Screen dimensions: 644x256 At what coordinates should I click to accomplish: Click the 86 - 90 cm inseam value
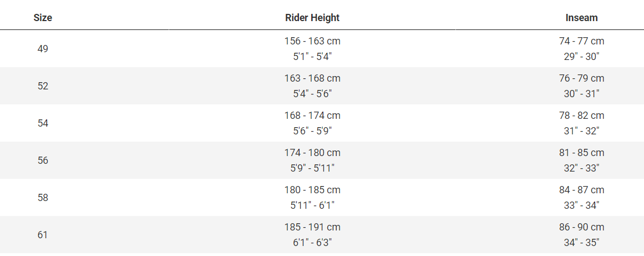[x=581, y=227]
